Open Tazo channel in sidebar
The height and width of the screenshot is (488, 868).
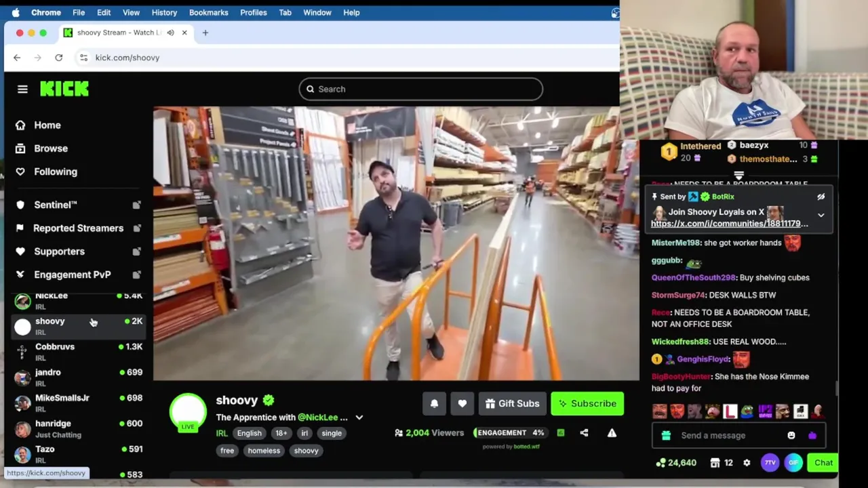(x=78, y=454)
